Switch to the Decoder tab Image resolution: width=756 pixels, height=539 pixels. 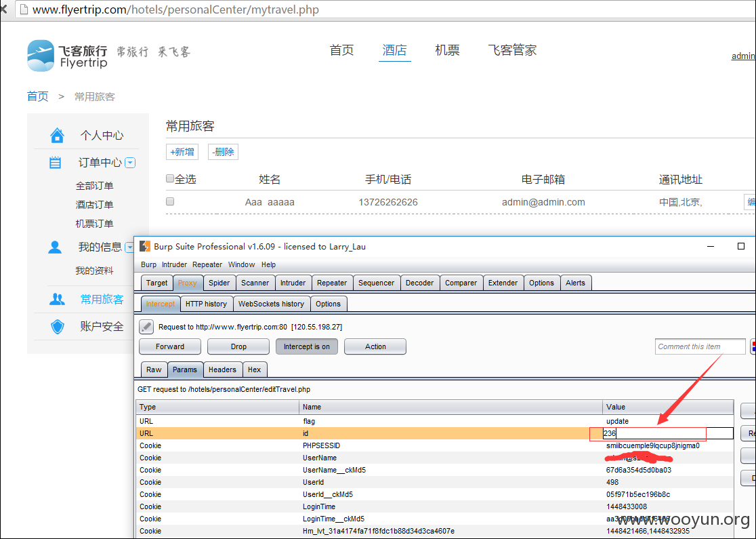[419, 283]
